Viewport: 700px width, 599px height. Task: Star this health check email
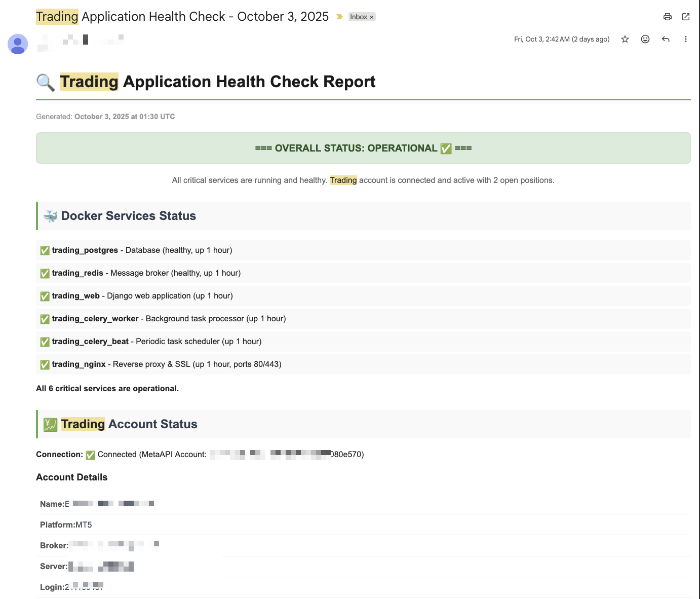pyautogui.click(x=625, y=39)
